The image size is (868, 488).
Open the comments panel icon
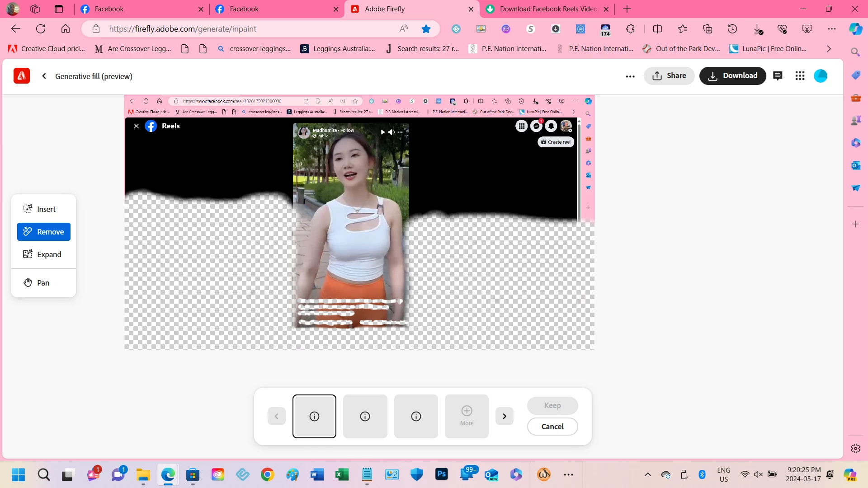(x=778, y=76)
